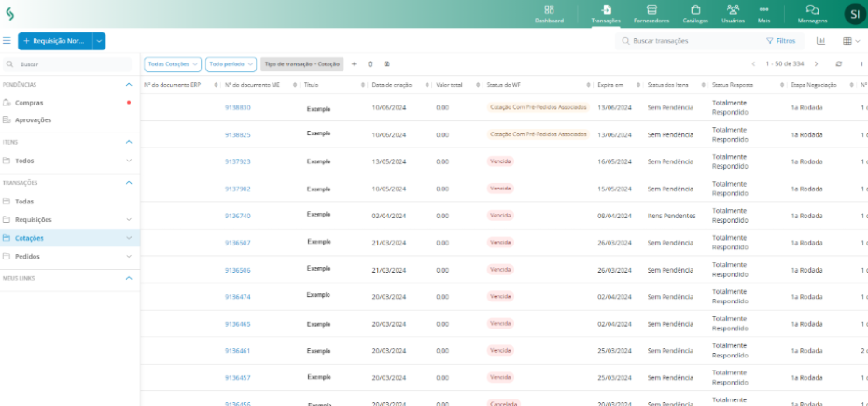Open the Todas Cotações dropdown
Viewport: 868px width, 406px height.
click(x=173, y=64)
